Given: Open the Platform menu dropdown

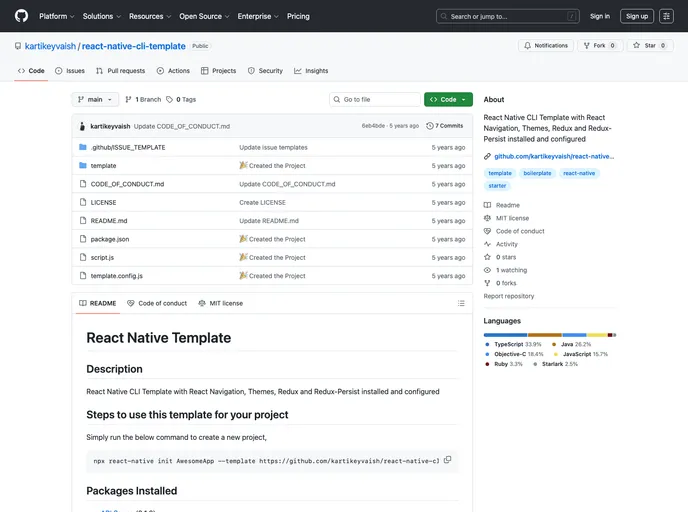Looking at the screenshot, I should [x=56, y=16].
